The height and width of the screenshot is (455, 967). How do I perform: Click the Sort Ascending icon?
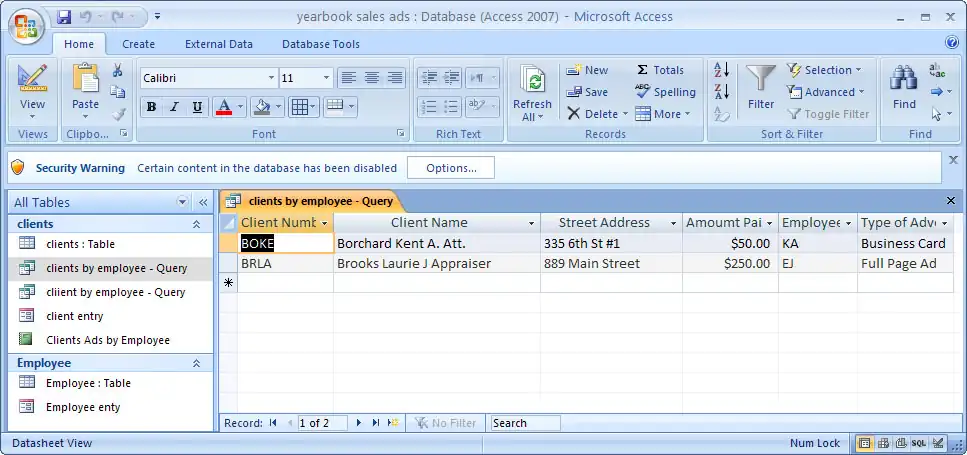(x=721, y=71)
